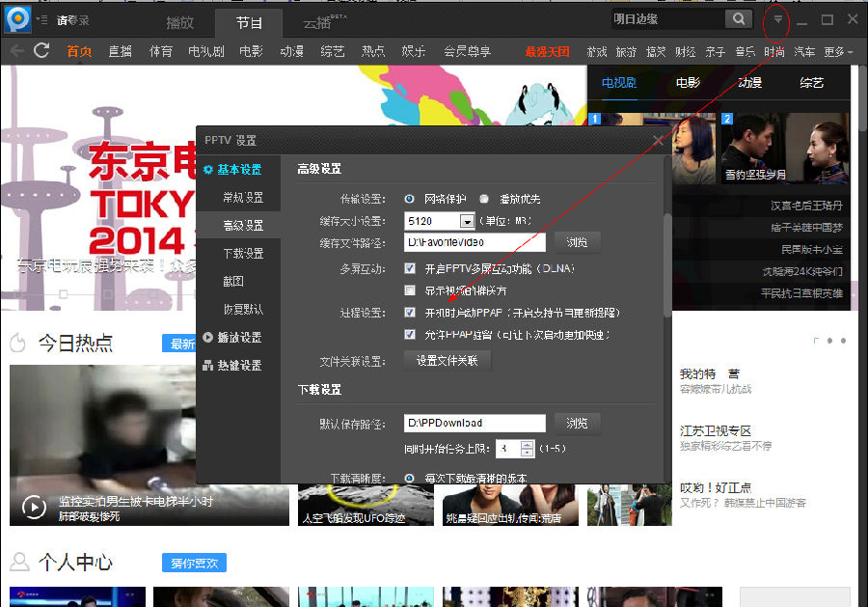The width and height of the screenshot is (868, 607).
Task: Click the back arrow navigation icon
Action: tap(16, 51)
